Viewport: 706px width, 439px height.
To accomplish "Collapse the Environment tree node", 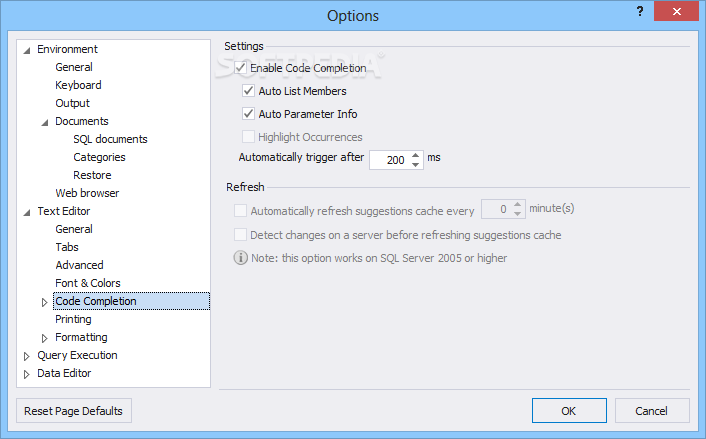I will (27, 50).
